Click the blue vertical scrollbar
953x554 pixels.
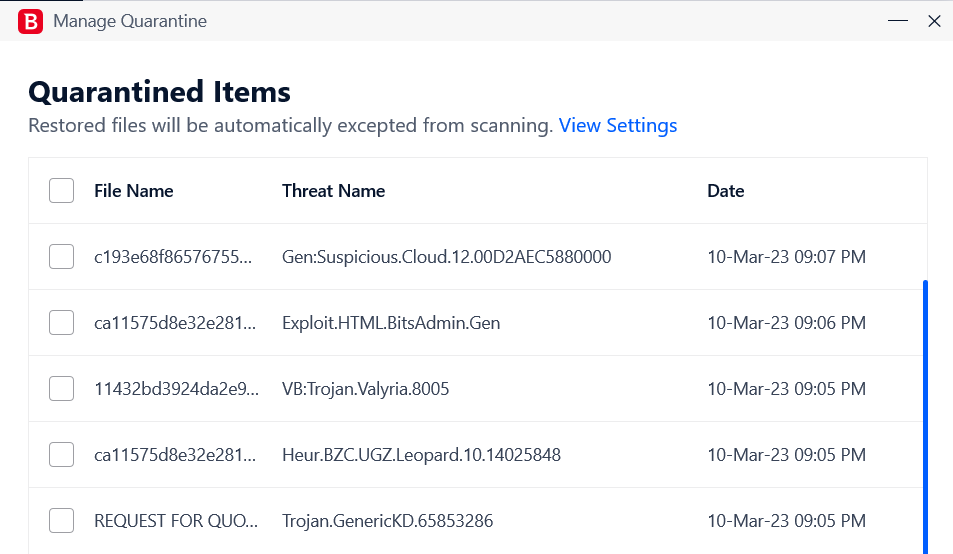pyautogui.click(x=925, y=417)
